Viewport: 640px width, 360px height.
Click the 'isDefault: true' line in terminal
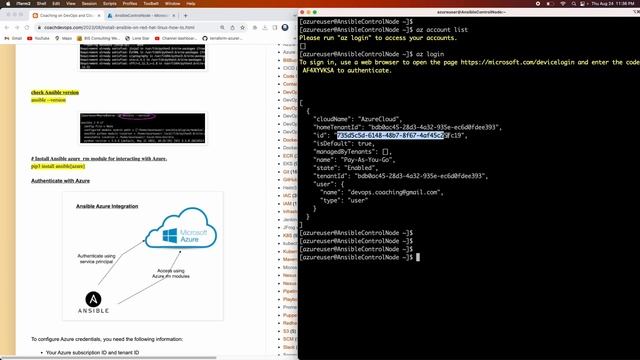point(344,143)
